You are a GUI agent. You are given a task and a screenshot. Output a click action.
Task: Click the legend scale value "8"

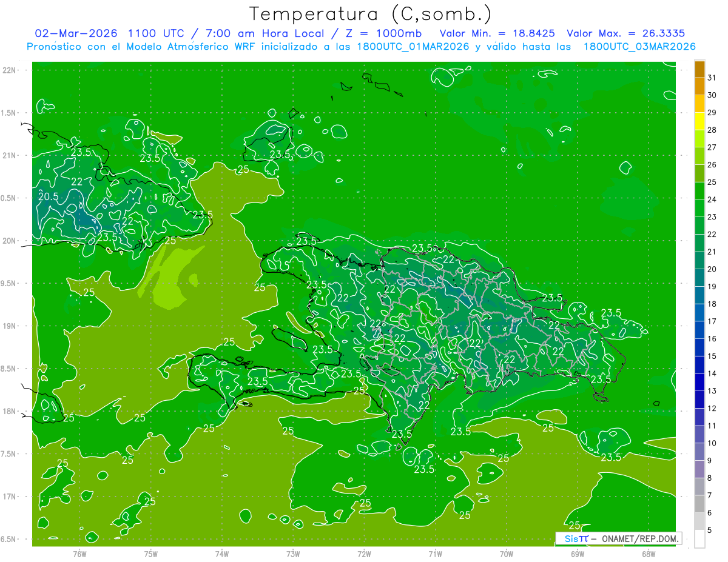click(710, 478)
